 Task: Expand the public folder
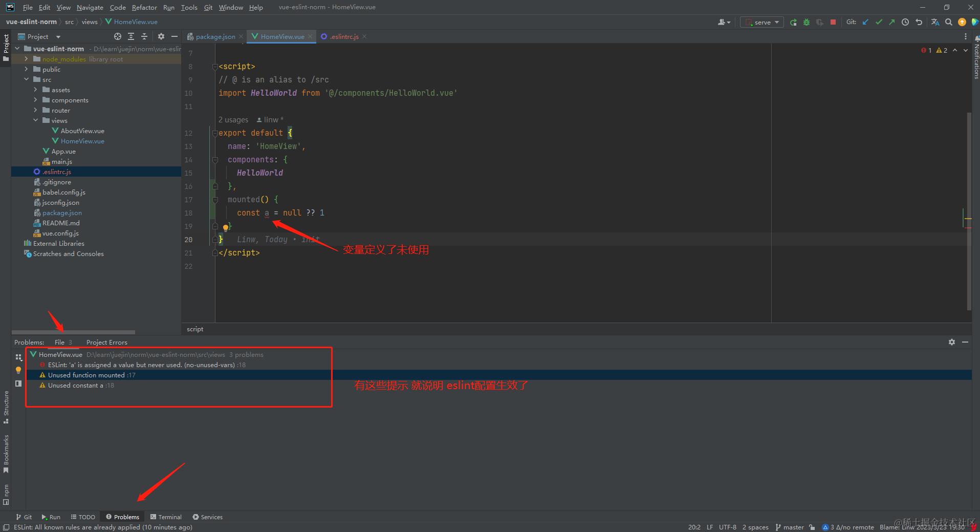point(27,69)
